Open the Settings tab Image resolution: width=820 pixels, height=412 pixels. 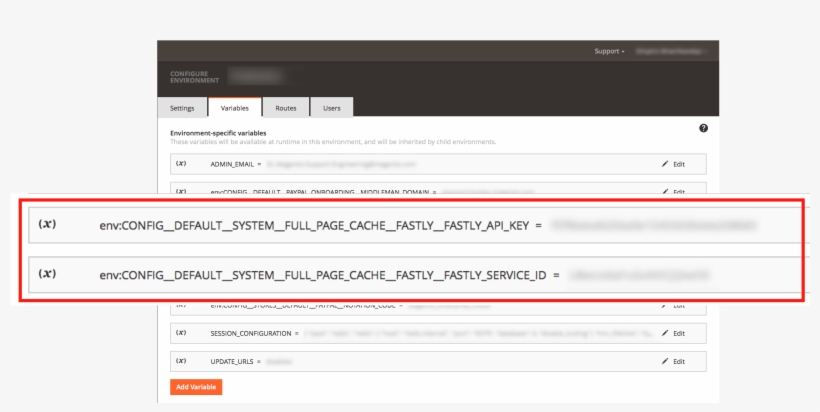click(182, 108)
